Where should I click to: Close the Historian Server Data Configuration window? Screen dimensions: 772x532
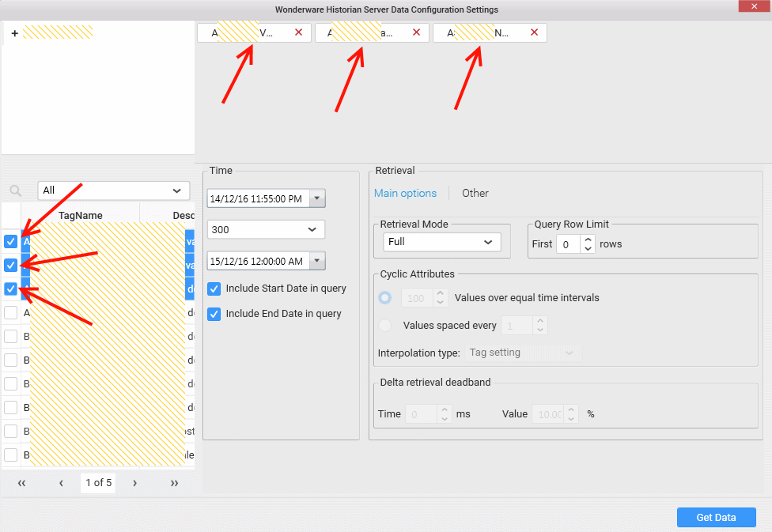[755, 6]
